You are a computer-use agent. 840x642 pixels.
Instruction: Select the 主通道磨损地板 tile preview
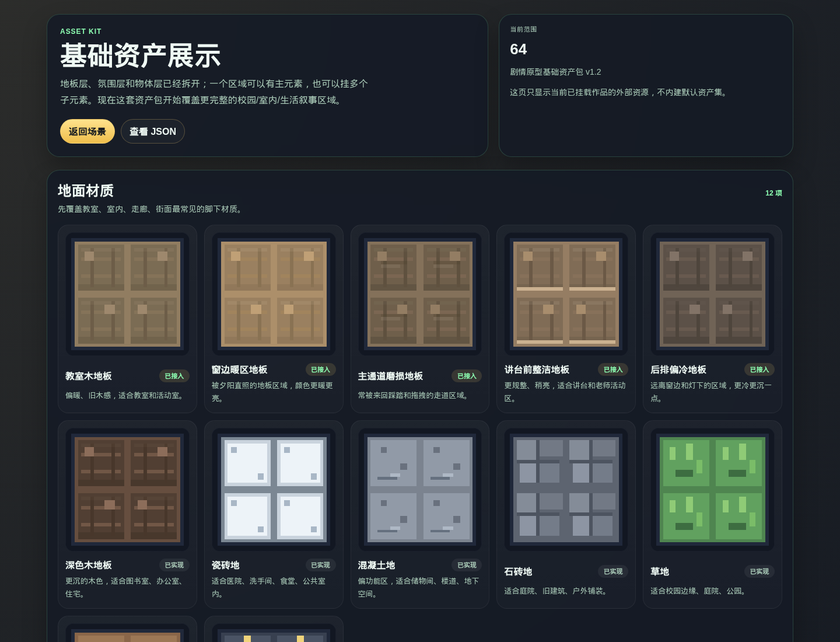click(x=419, y=295)
